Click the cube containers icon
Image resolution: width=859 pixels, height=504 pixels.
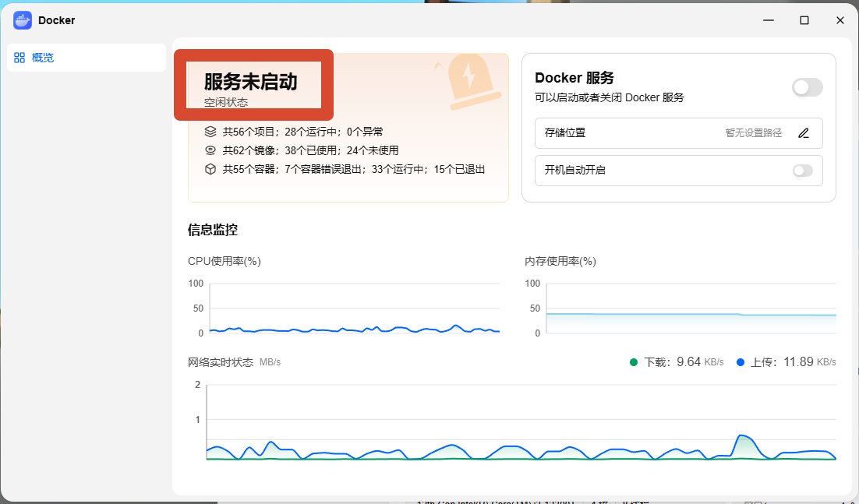pyautogui.click(x=210, y=169)
